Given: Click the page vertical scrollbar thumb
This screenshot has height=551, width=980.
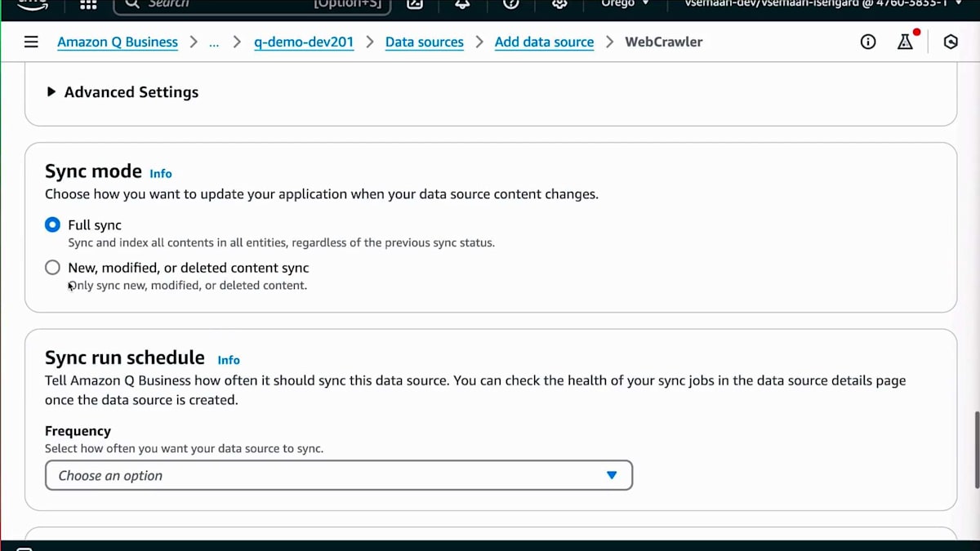Looking at the screenshot, I should coord(975,450).
